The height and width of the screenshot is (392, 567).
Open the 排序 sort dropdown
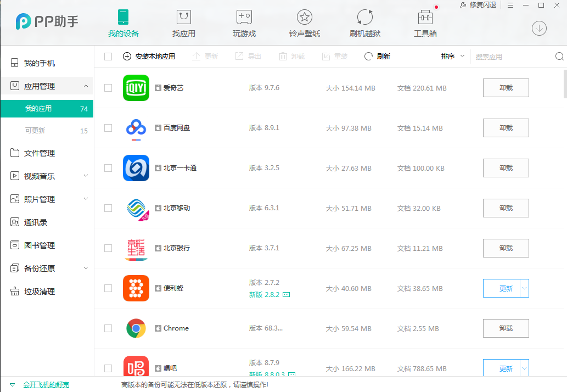click(x=452, y=57)
